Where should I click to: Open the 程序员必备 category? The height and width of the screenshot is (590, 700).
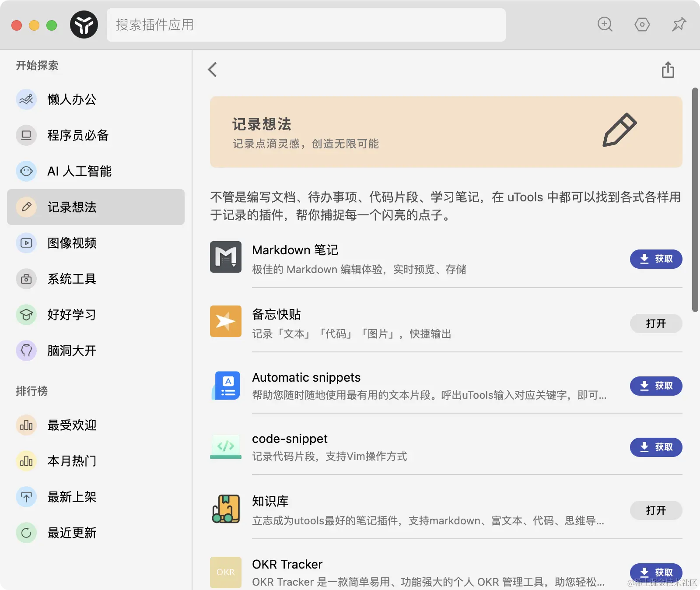[96, 135]
